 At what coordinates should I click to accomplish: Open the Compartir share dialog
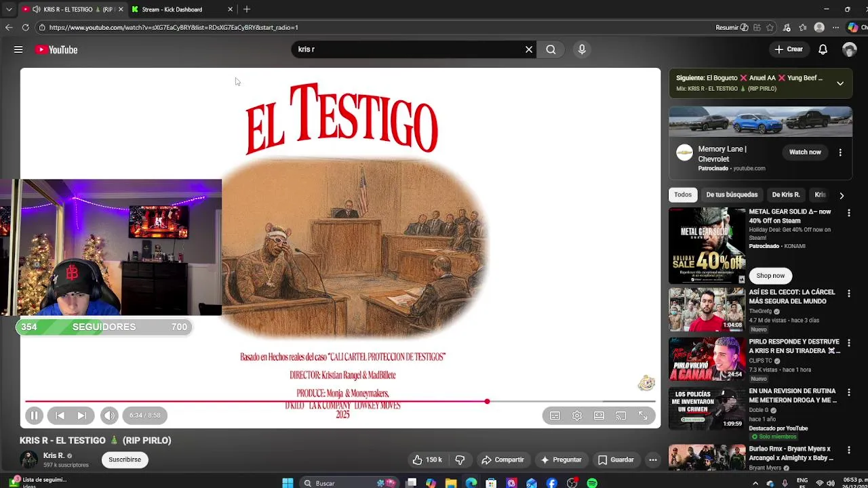(x=502, y=460)
